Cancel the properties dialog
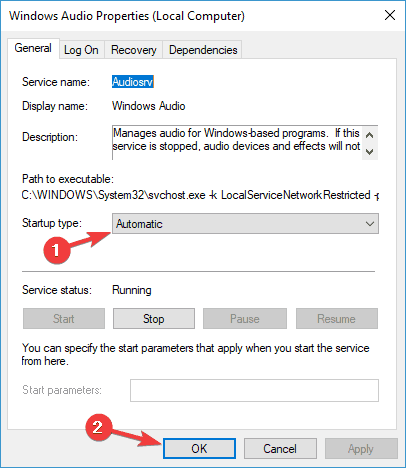Viewport: 406px width, 468px height. click(x=280, y=449)
